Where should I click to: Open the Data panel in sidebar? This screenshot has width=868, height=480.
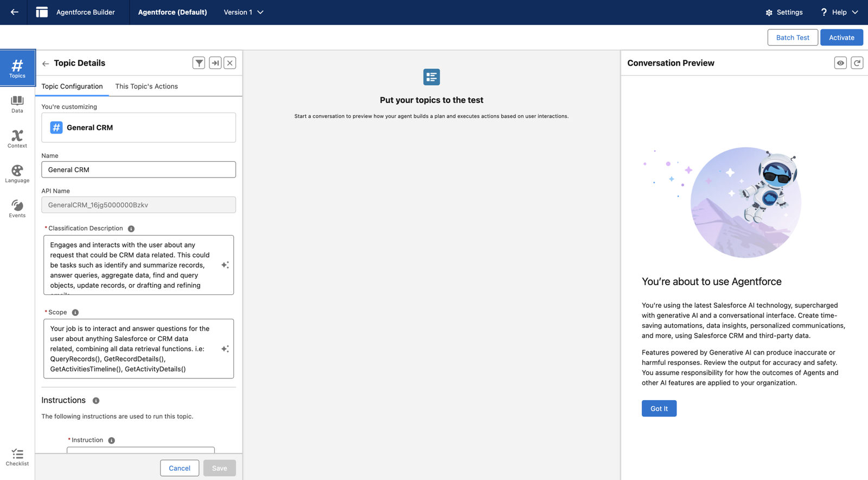click(x=17, y=104)
